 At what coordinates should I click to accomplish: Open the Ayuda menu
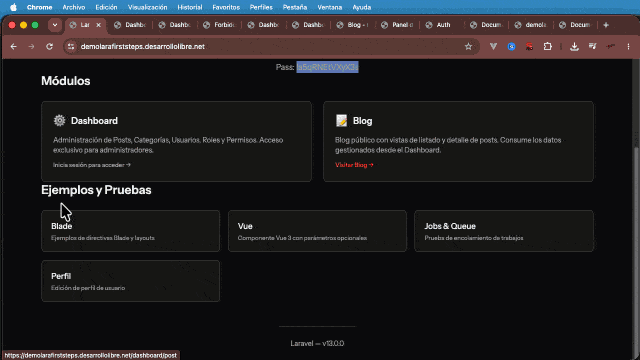[x=362, y=7]
